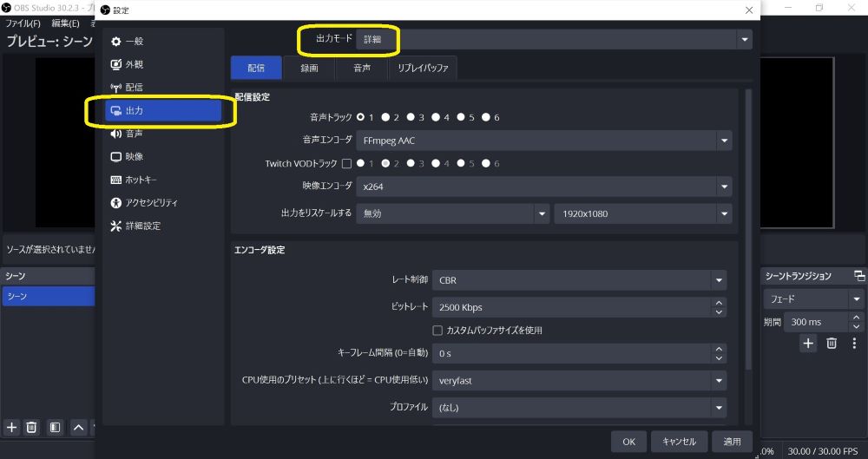Open the レート制御 CBR dropdown

(x=579, y=280)
